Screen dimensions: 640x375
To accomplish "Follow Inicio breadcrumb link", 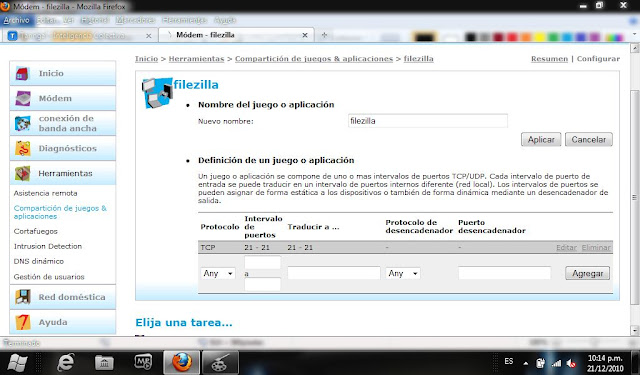I will [147, 59].
